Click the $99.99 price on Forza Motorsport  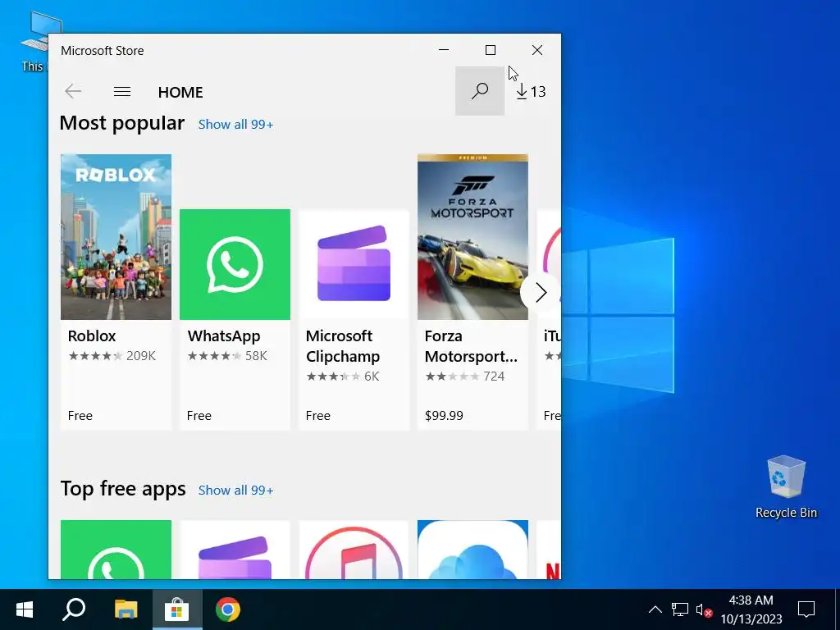click(444, 416)
